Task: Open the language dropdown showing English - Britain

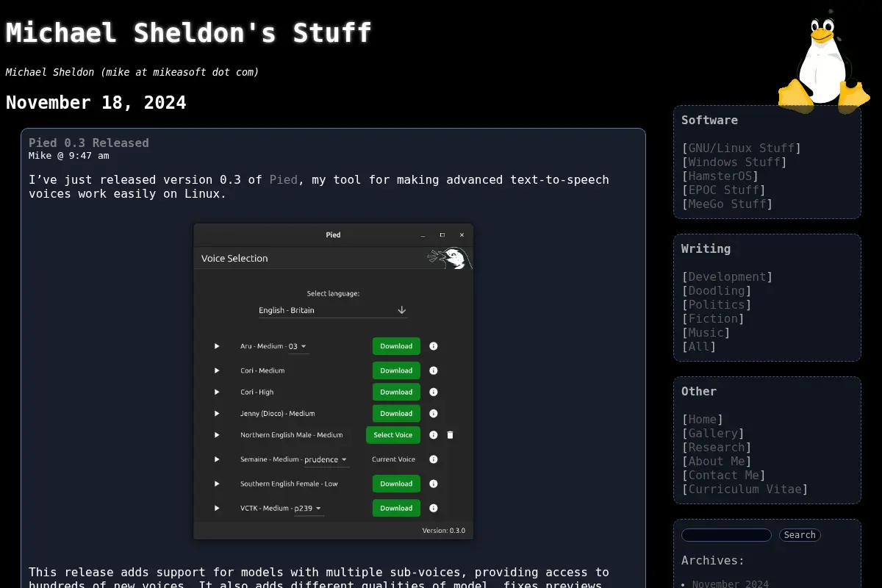Action: (332, 310)
